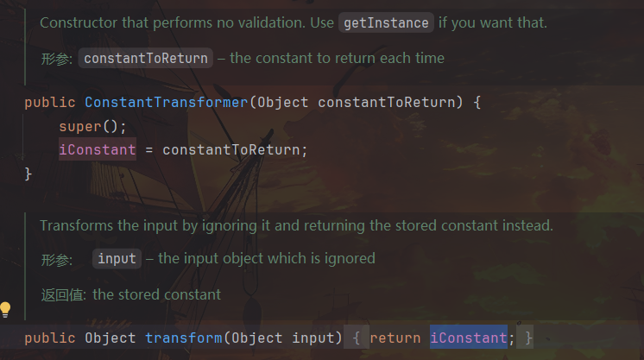Click the constructor's closing curly brace

[28, 173]
